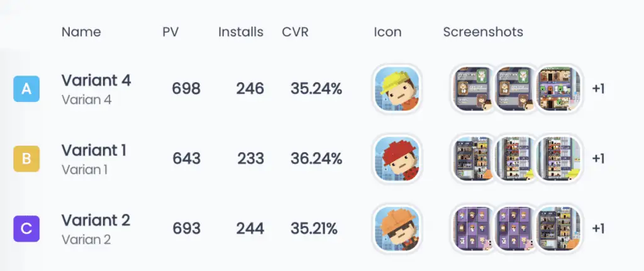Open Variant 2's first screenshot thumbnail
Image resolution: width=644 pixels, height=271 pixels.
pyautogui.click(x=472, y=228)
